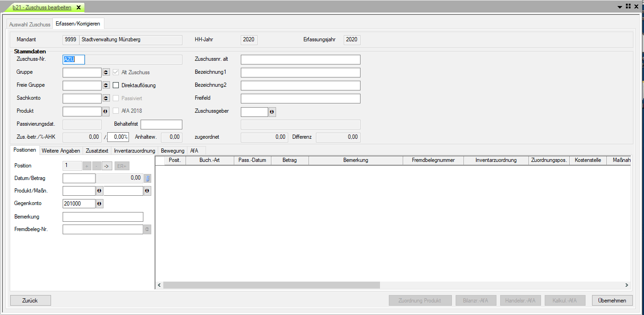Click into the Bezeichnung1 input field
The height and width of the screenshot is (315, 644).
pyautogui.click(x=300, y=72)
